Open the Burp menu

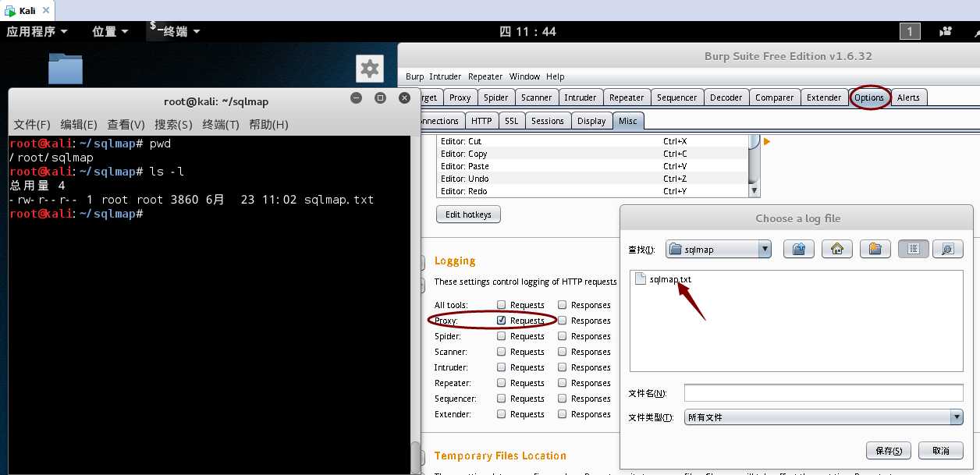(415, 76)
